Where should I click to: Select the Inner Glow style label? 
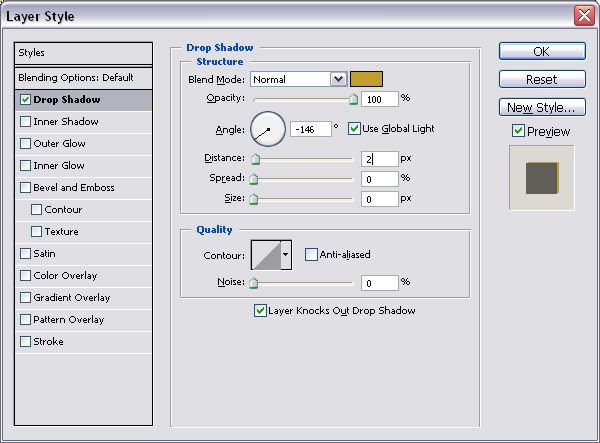click(59, 166)
